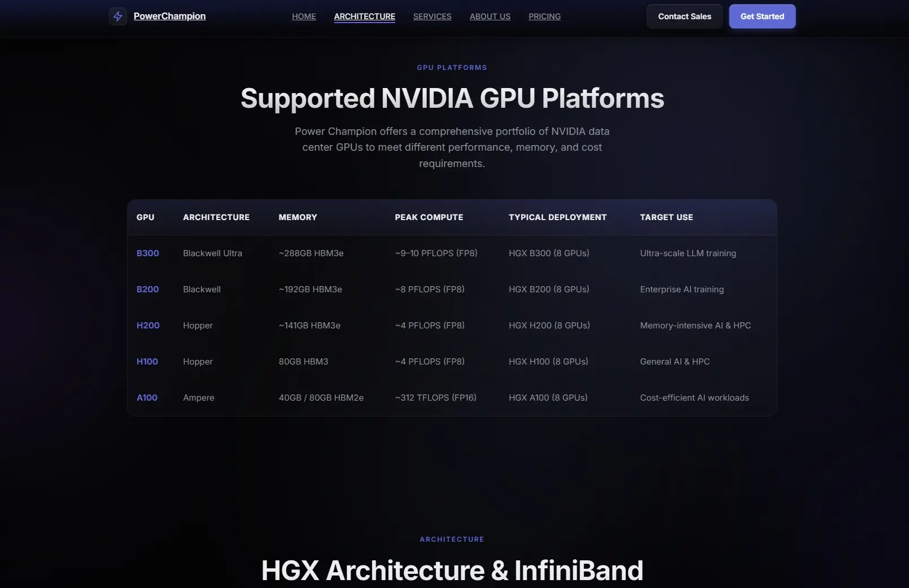Go to the Home page
909x588 pixels.
point(304,16)
